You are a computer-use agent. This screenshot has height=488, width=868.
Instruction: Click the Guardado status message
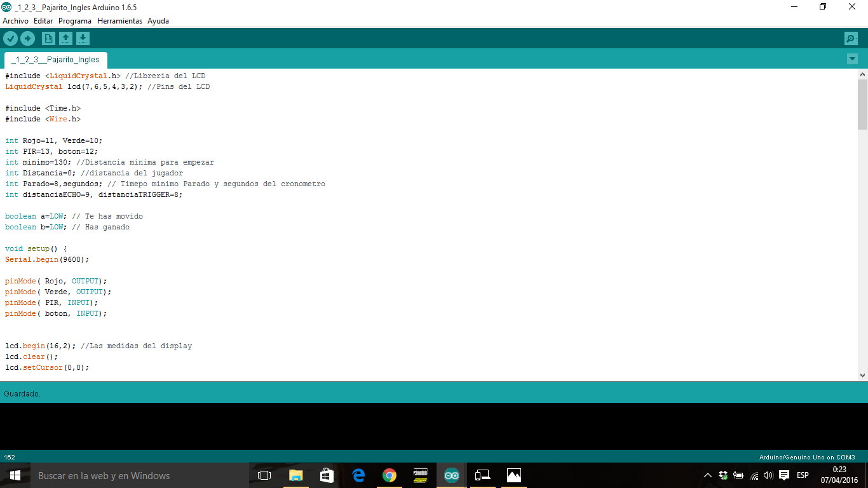22,394
